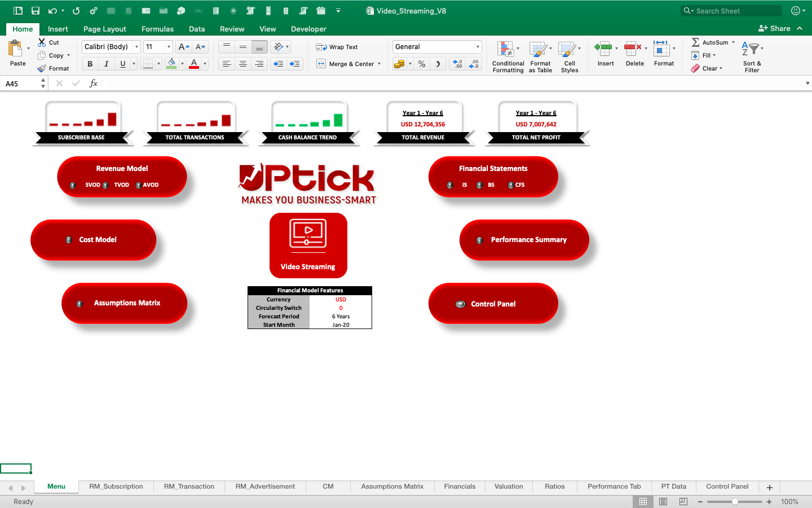This screenshot has width=812, height=508.
Task: Expand the Clear options arrow
Action: pyautogui.click(x=721, y=68)
